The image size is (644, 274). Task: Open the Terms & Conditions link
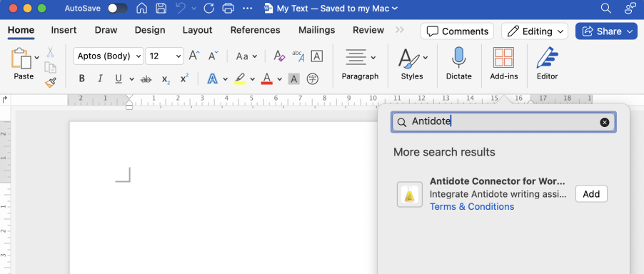coord(472,206)
